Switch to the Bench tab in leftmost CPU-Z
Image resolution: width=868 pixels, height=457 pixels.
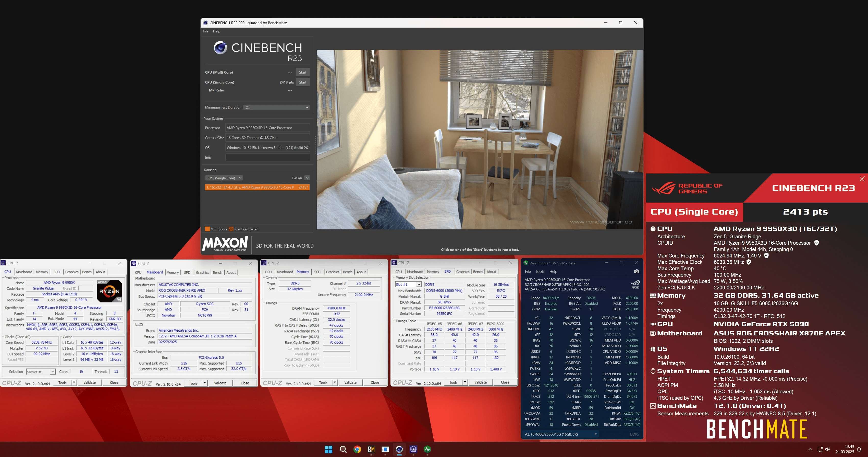coord(87,272)
